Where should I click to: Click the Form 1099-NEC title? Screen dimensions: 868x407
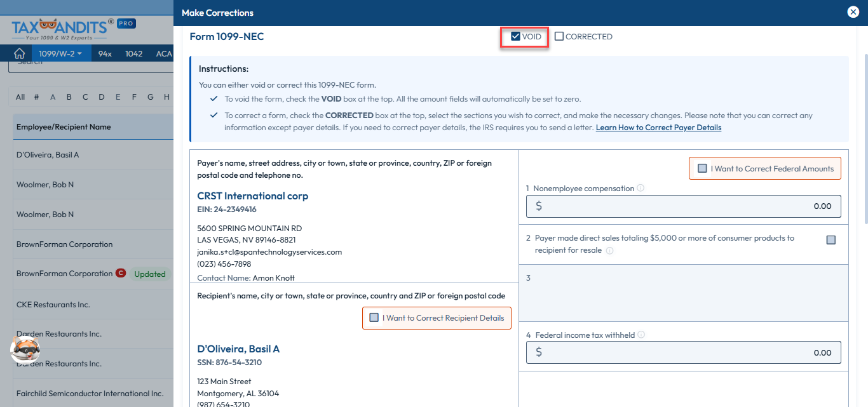pyautogui.click(x=227, y=37)
